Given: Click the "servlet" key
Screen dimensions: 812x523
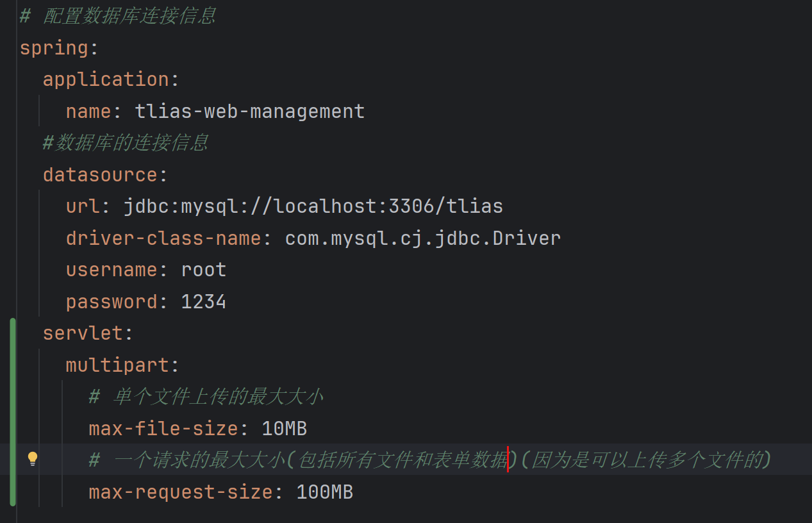Looking at the screenshot, I should pos(83,333).
